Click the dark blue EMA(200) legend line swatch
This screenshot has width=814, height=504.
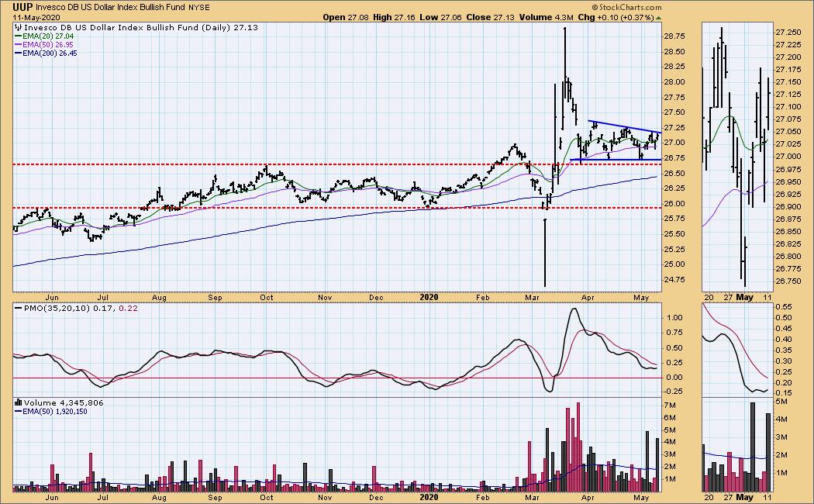click(x=18, y=53)
